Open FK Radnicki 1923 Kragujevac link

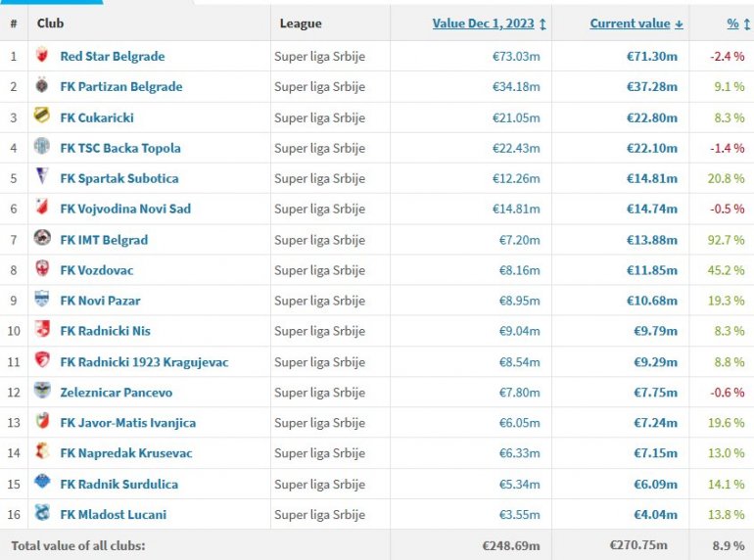[144, 362]
